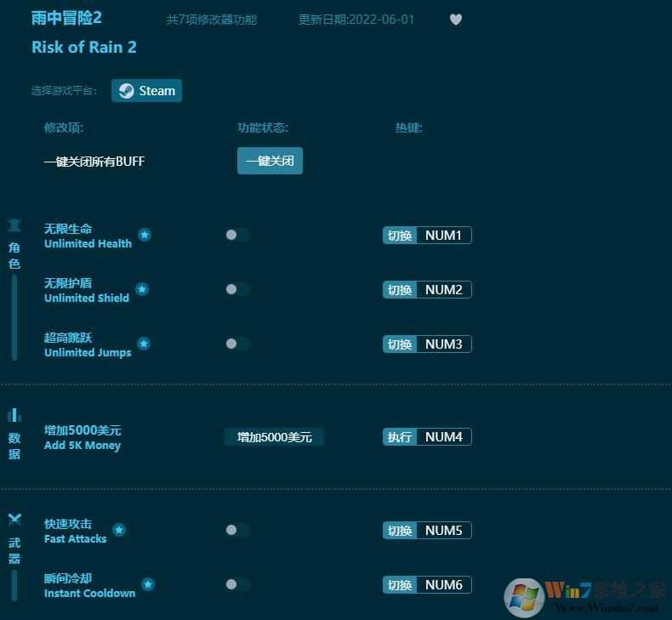The width and height of the screenshot is (672, 620).
Task: Click the NUM5 hotkey field
Action: point(443,531)
